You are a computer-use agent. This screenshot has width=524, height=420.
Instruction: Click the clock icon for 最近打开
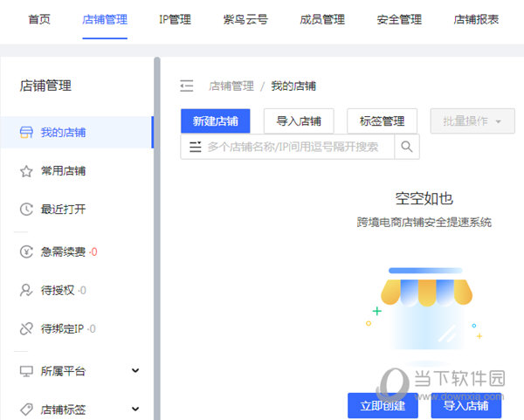[x=26, y=210]
